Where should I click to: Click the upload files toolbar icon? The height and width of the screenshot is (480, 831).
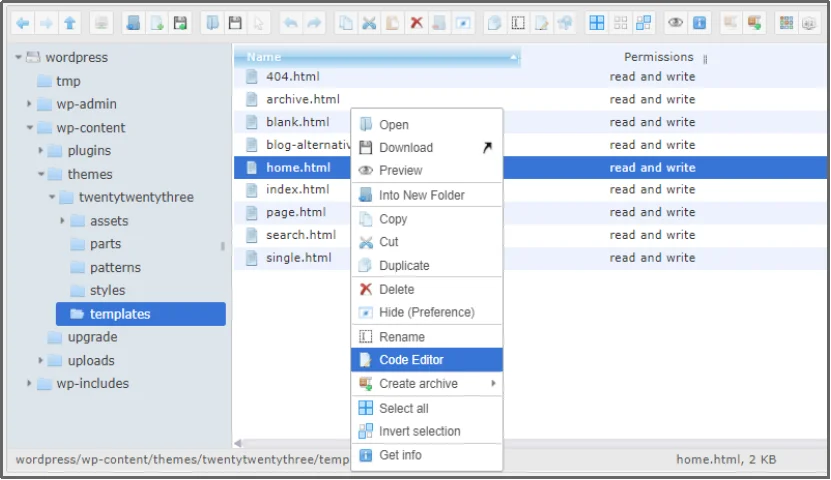click(x=180, y=23)
